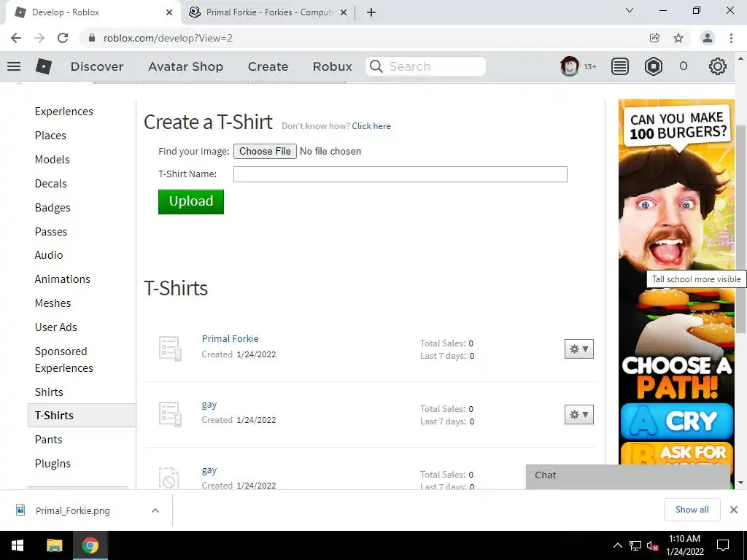Image resolution: width=747 pixels, height=560 pixels.
Task: Click the site lock padlock icon
Action: tap(93, 38)
